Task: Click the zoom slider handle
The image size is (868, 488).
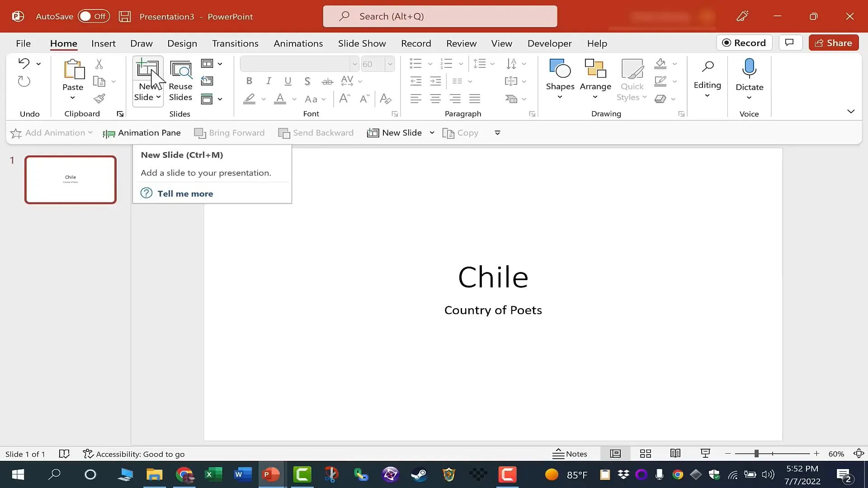Action: point(756,454)
